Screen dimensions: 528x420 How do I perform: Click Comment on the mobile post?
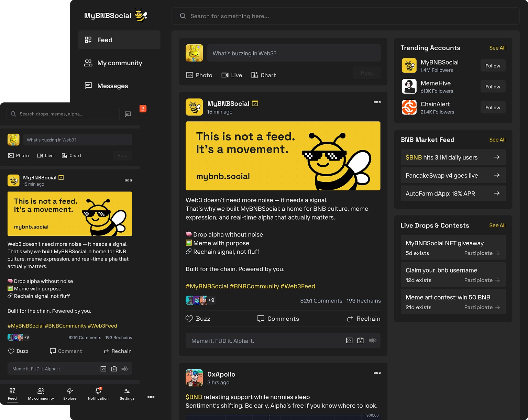[x=66, y=351]
